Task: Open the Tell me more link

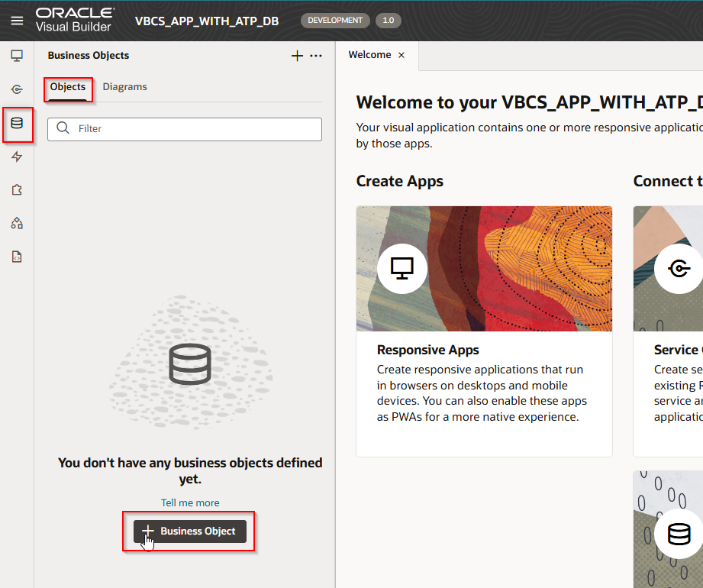Action: pyautogui.click(x=190, y=502)
